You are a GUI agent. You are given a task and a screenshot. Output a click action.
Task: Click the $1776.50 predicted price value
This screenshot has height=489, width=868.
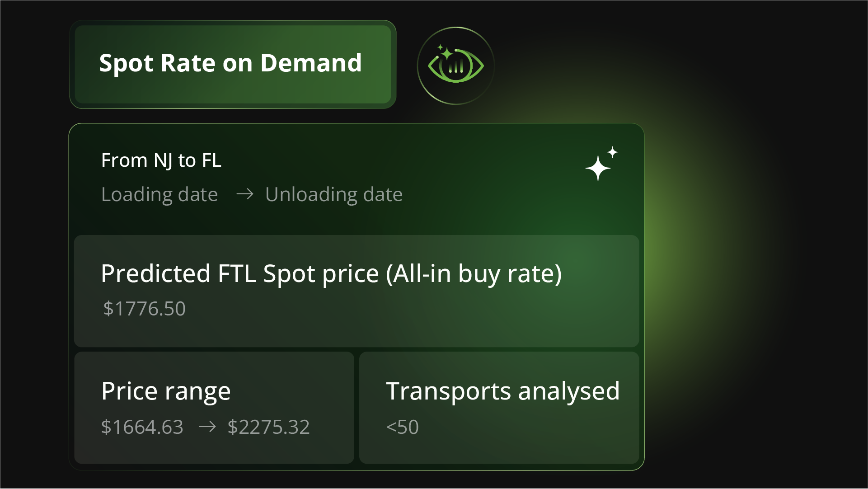click(144, 309)
